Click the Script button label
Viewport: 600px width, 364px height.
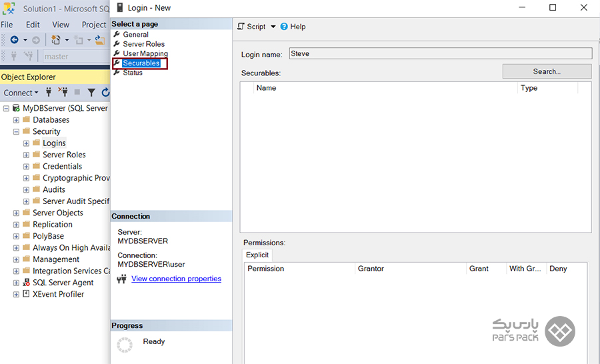coord(256,27)
